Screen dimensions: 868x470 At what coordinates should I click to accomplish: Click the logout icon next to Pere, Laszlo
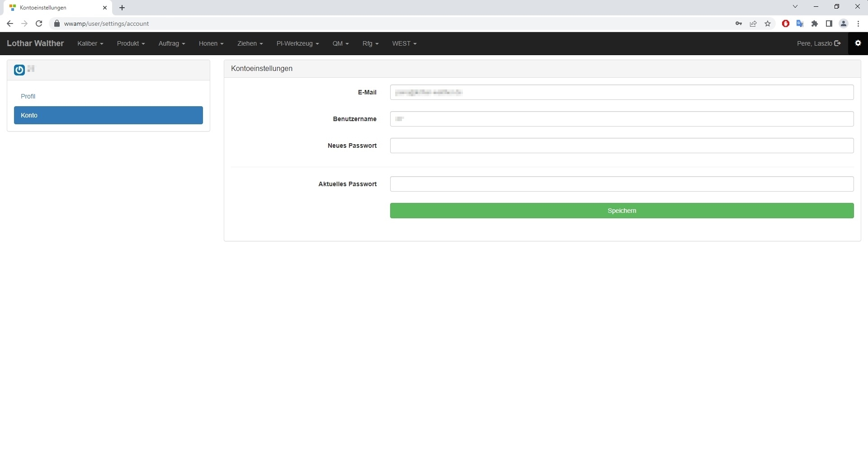tap(837, 43)
